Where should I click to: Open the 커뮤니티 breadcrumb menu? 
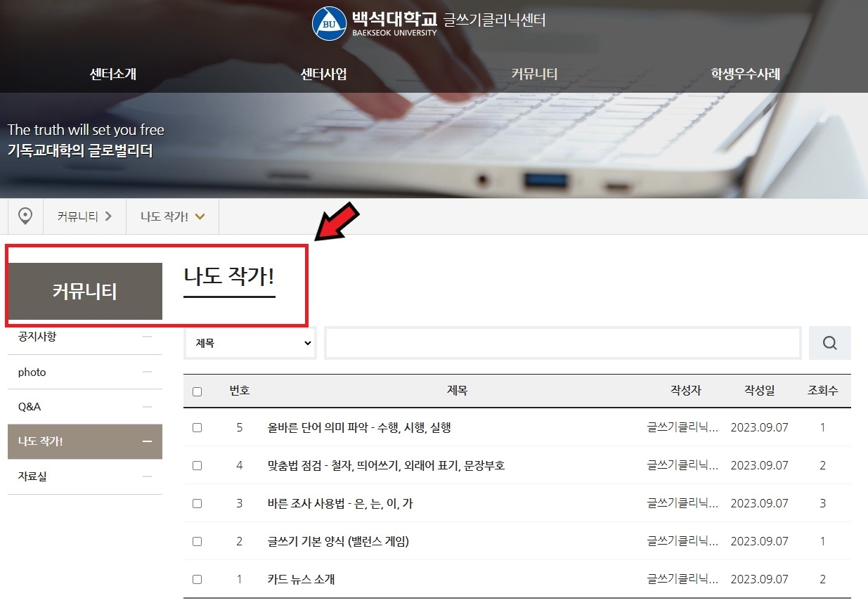click(84, 216)
